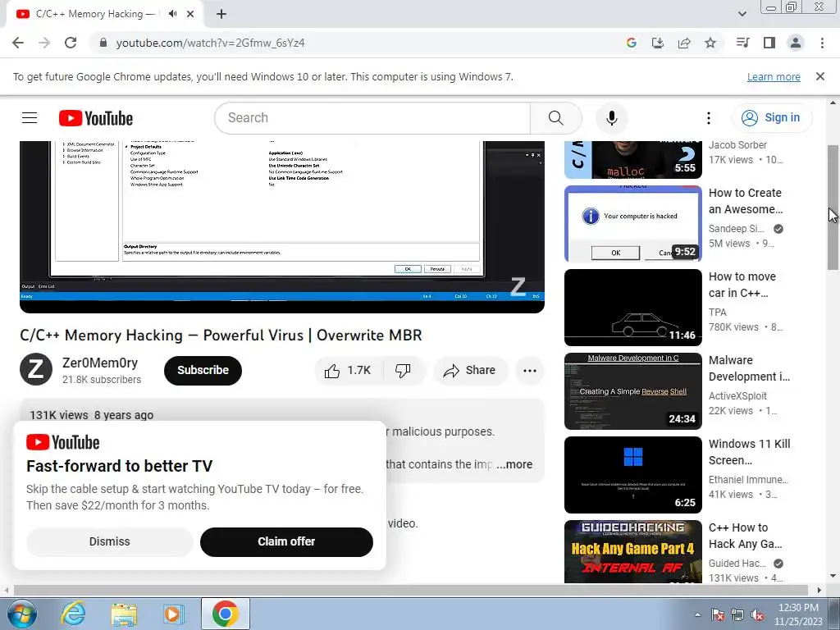
Task: Open 'C++ How to Hack Any Ga...' title
Action: 745,535
